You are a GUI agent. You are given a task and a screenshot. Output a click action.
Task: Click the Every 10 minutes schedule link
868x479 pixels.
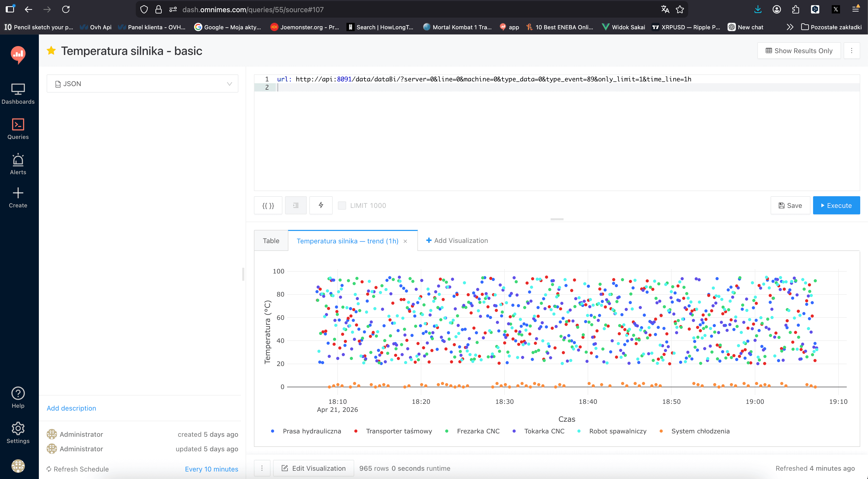coord(211,469)
